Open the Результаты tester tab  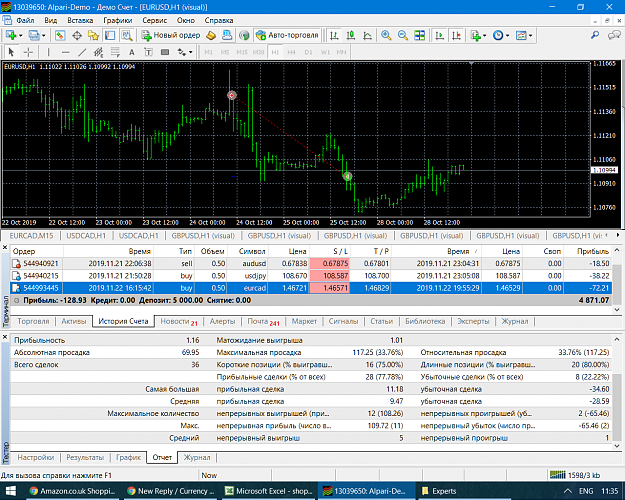85,457
